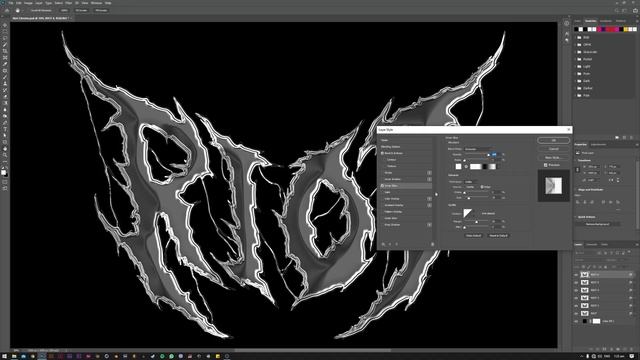Expand the Grayscale swatch folder
Image resolution: width=640 pixels, height=360 pixels.
(x=576, y=52)
